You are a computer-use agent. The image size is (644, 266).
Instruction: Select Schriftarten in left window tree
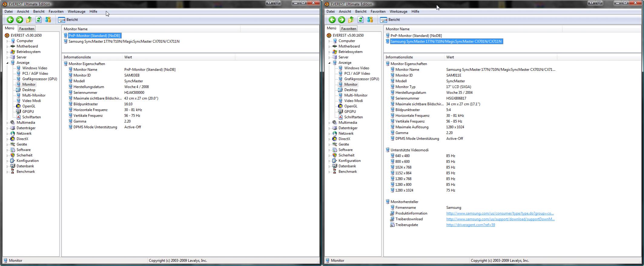31,117
